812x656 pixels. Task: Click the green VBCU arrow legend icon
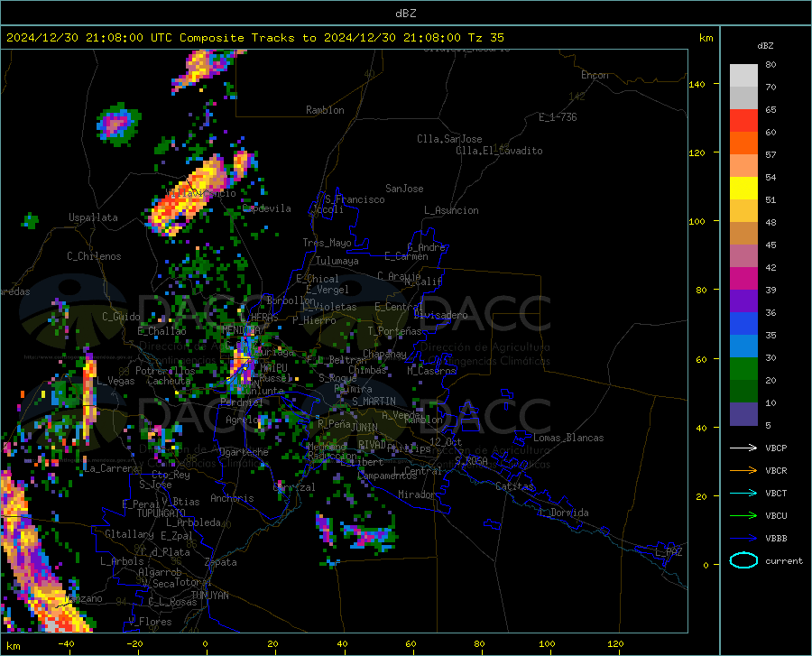(743, 516)
